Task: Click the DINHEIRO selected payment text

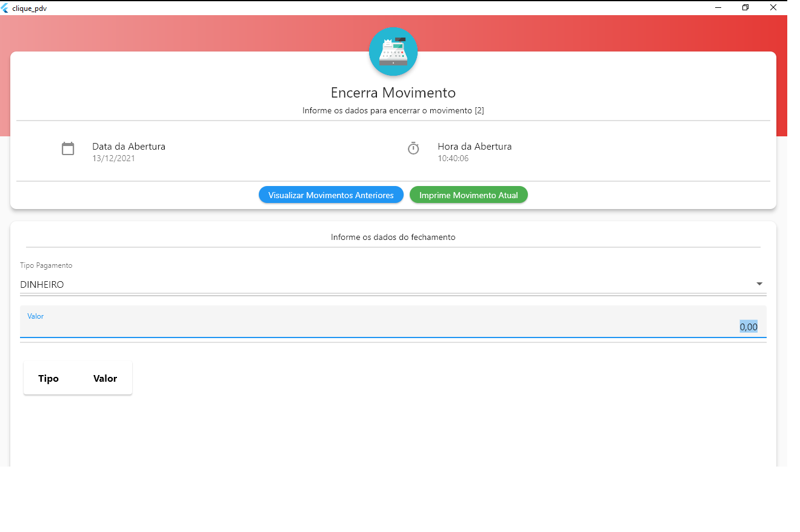Action: [42, 285]
